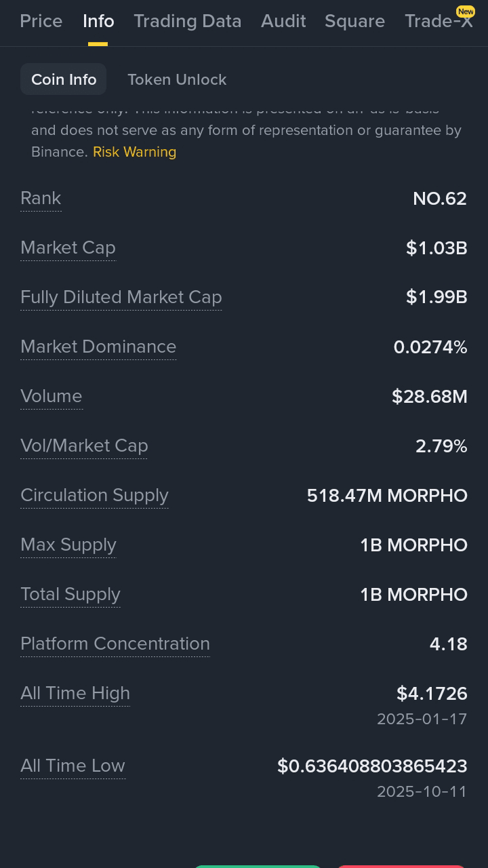488x868 pixels.
Task: Show Vol/Market Cap explanation
Action: click(84, 446)
